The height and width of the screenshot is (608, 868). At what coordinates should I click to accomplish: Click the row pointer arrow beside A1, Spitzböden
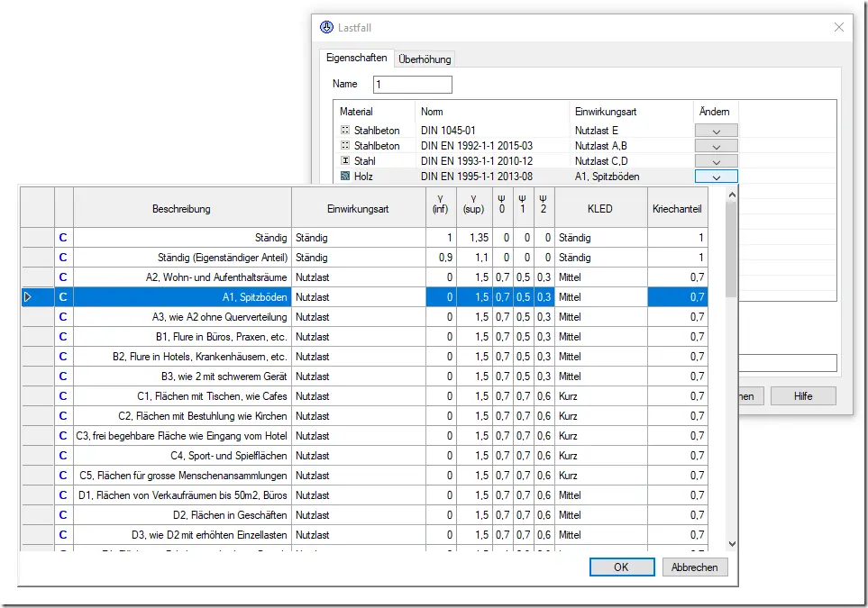[28, 297]
